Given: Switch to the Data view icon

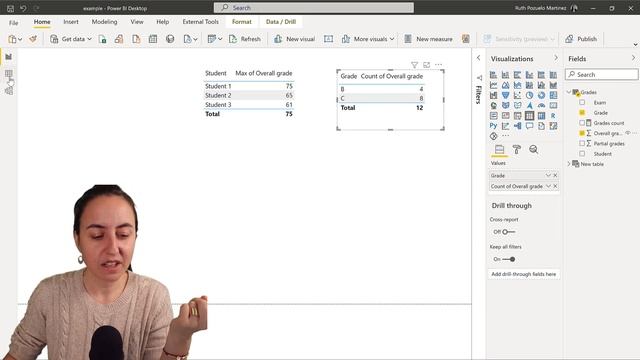Looking at the screenshot, I should pyautogui.click(x=9, y=74).
